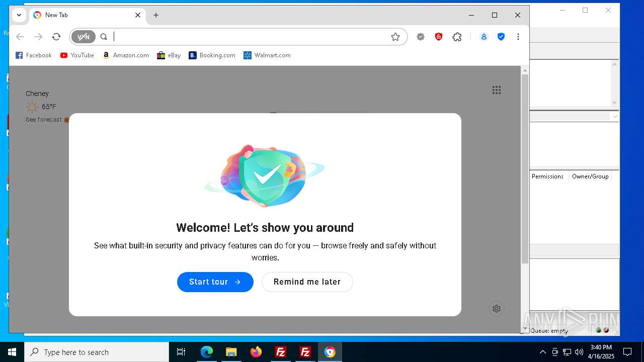This screenshot has width=644, height=362.
Task: Click Owner/Group column header in FileZilla
Action: click(x=590, y=176)
